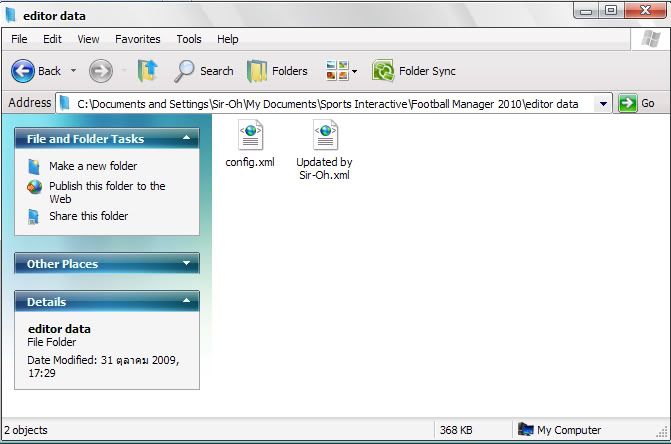The height and width of the screenshot is (444, 671).
Task: Click the Windows flag logo icon
Action: point(650,39)
